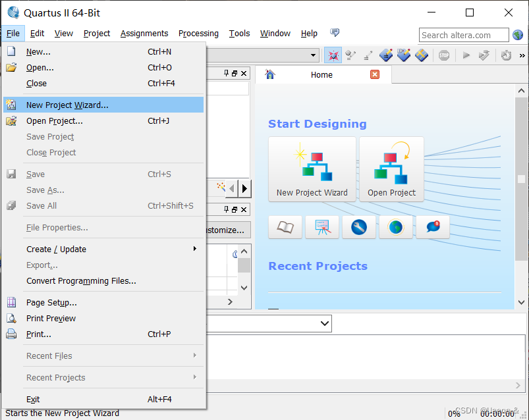Click the Print Preview magnifier icon
This screenshot has width=529, height=420.
(x=11, y=318)
